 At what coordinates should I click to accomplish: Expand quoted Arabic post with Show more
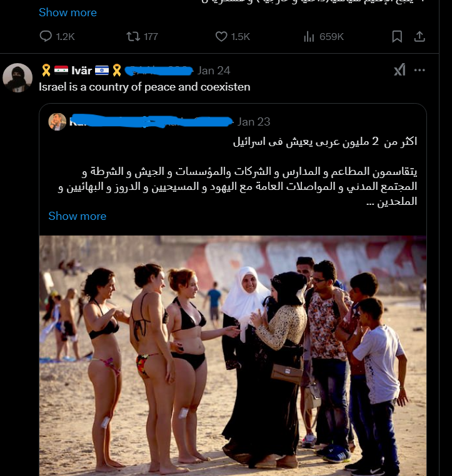pyautogui.click(x=78, y=216)
